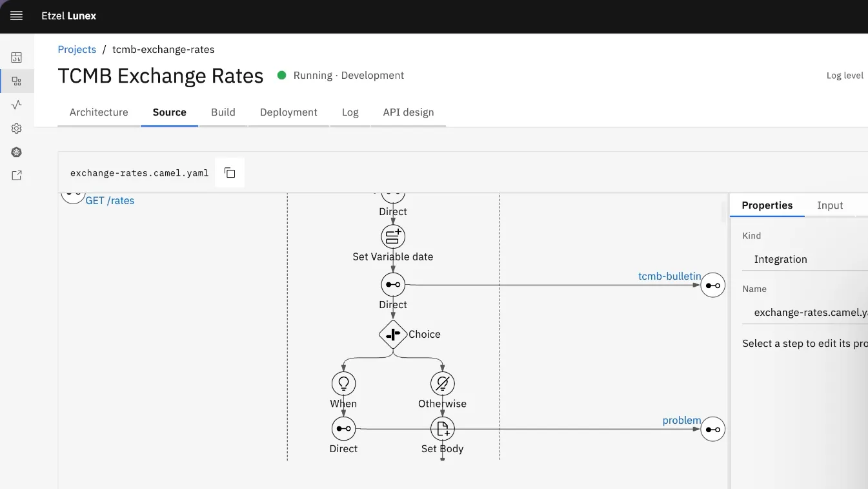Image resolution: width=868 pixels, height=489 pixels.
Task: Select the Choice diamond node
Action: tap(393, 335)
